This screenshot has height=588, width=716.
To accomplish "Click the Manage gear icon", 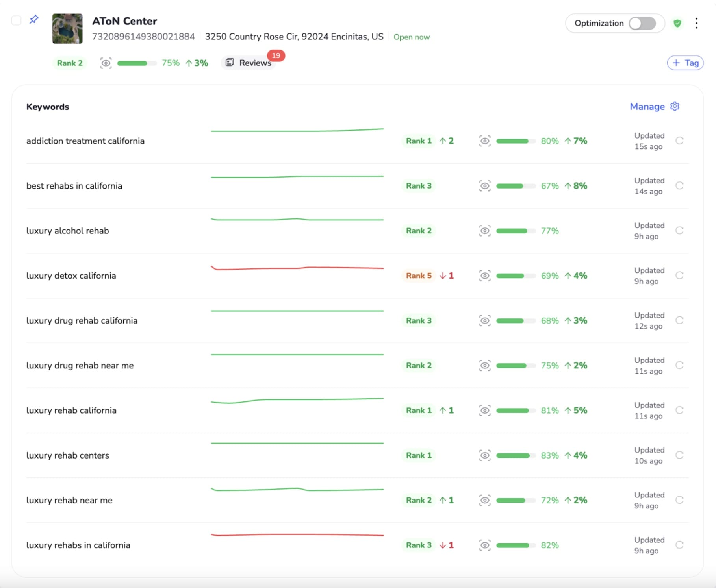I will 675,106.
